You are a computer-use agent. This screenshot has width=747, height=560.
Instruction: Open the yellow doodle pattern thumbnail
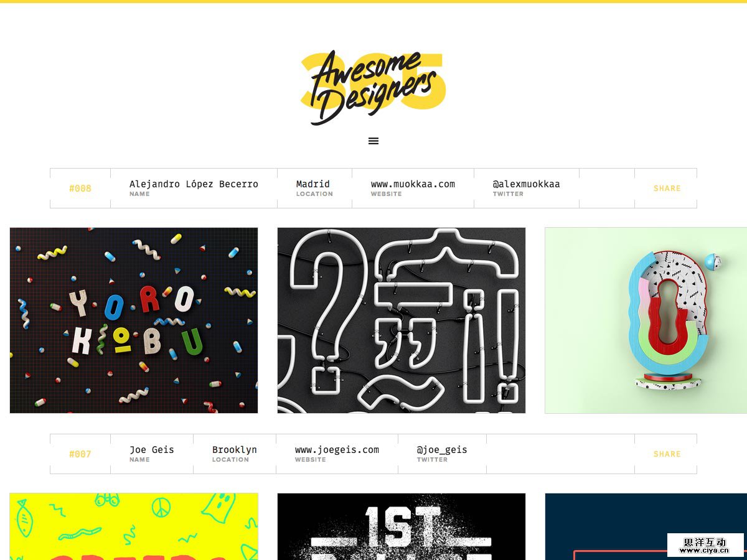pyautogui.click(x=134, y=526)
